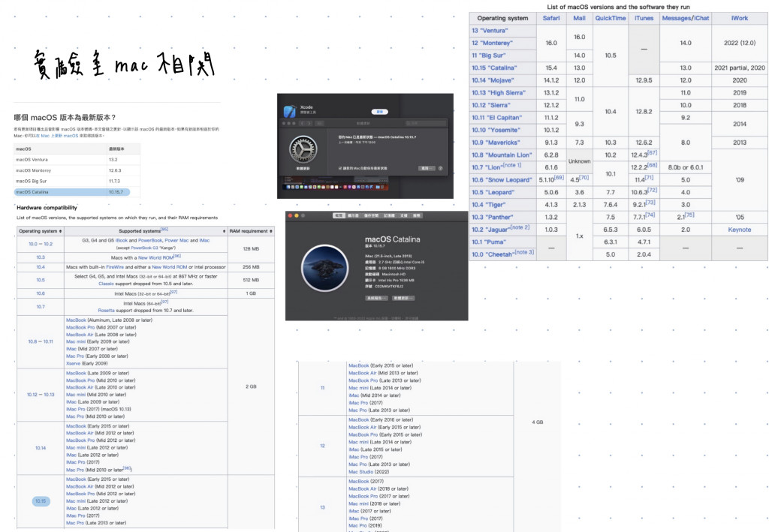Click the 軟體更新… button in About This Mac
This screenshot has height=532, width=769.
(403, 298)
